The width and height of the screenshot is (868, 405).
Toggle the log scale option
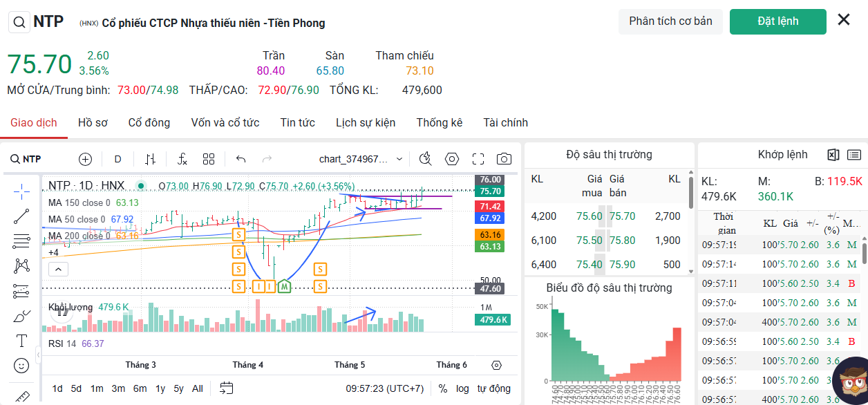[x=462, y=388]
